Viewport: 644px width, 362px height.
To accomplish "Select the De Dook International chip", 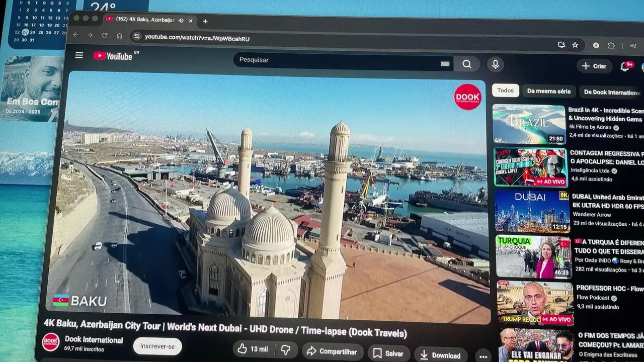I will click(x=611, y=93).
